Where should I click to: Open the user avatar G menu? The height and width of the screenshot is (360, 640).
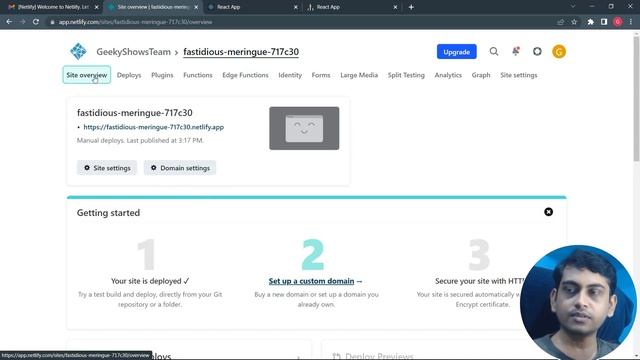click(x=559, y=51)
